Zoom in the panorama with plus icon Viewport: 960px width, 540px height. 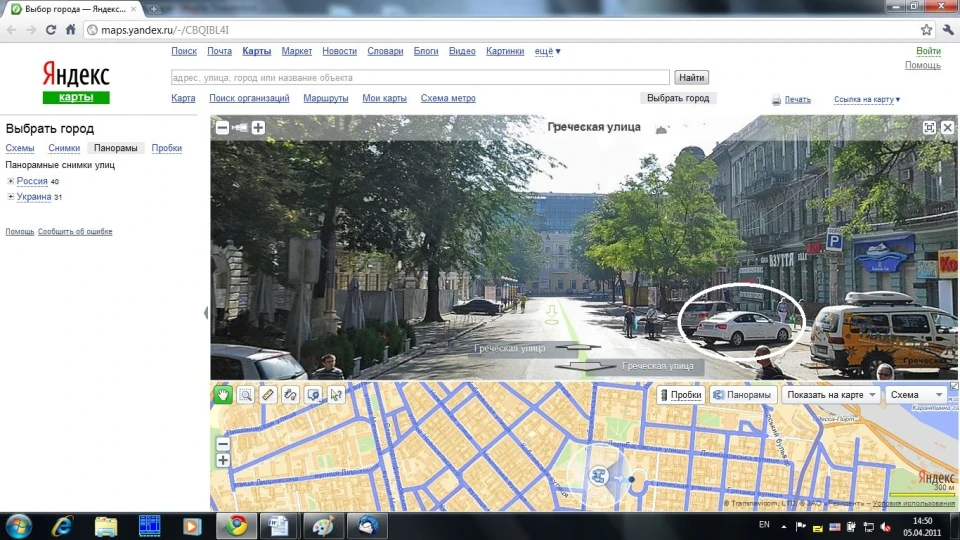(x=258, y=127)
